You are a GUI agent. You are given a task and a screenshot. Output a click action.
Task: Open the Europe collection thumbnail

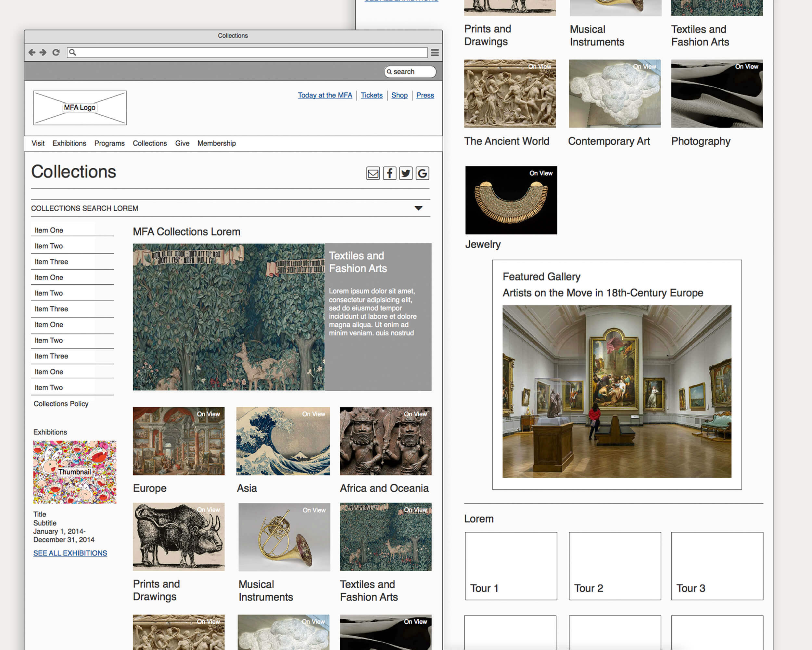click(179, 441)
